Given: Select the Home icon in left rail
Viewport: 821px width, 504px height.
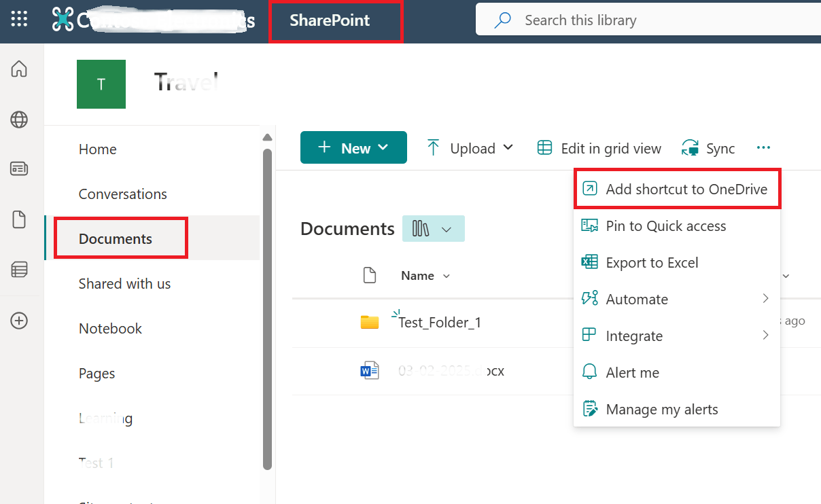Looking at the screenshot, I should tap(19, 69).
